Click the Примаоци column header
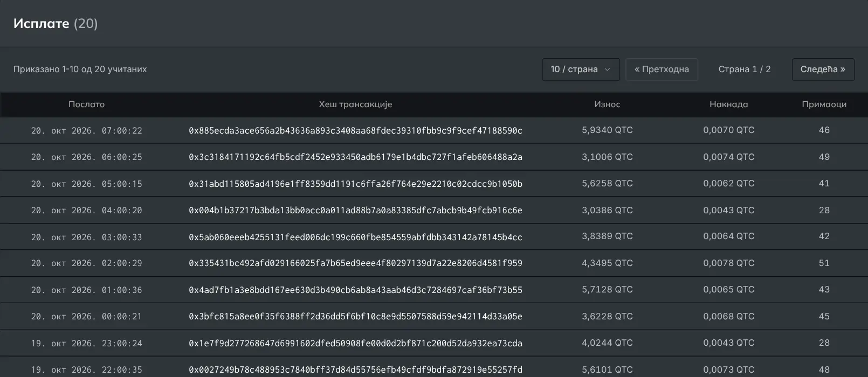This screenshot has height=377, width=868. [x=824, y=104]
